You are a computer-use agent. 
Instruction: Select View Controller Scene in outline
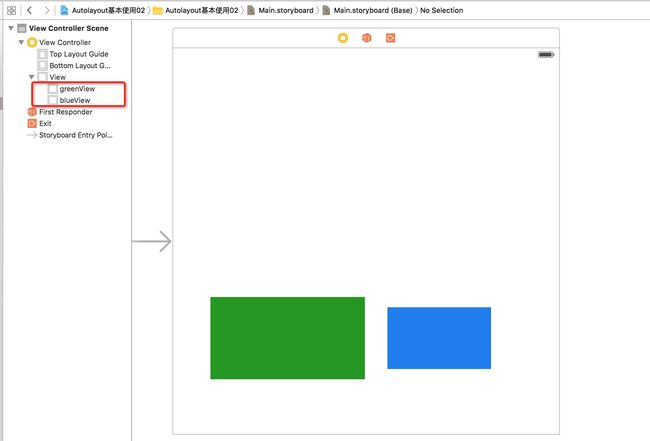(x=68, y=28)
